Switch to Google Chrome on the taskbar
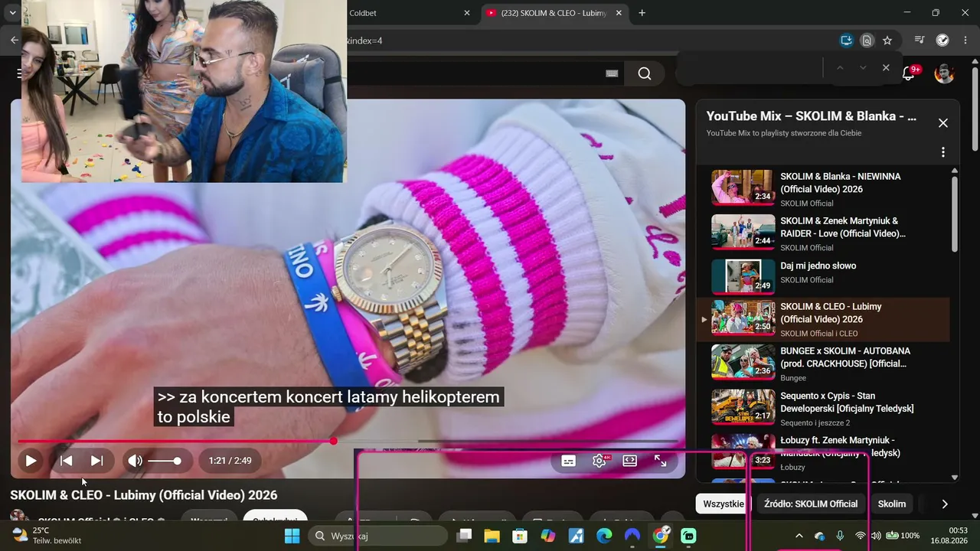The image size is (980, 551). 661,536
